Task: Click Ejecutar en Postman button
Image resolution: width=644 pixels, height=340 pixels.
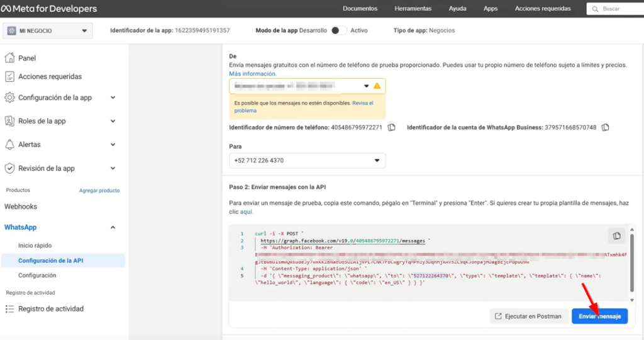Action: 528,316
